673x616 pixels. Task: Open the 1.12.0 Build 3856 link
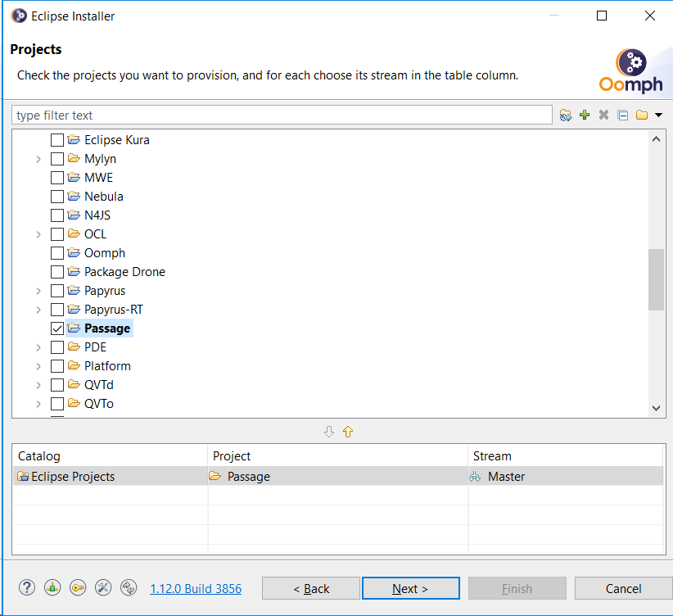click(196, 588)
